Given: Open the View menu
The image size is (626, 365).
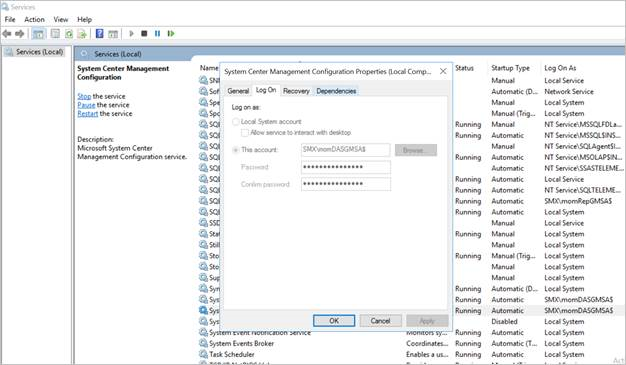Looking at the screenshot, I should [x=61, y=19].
